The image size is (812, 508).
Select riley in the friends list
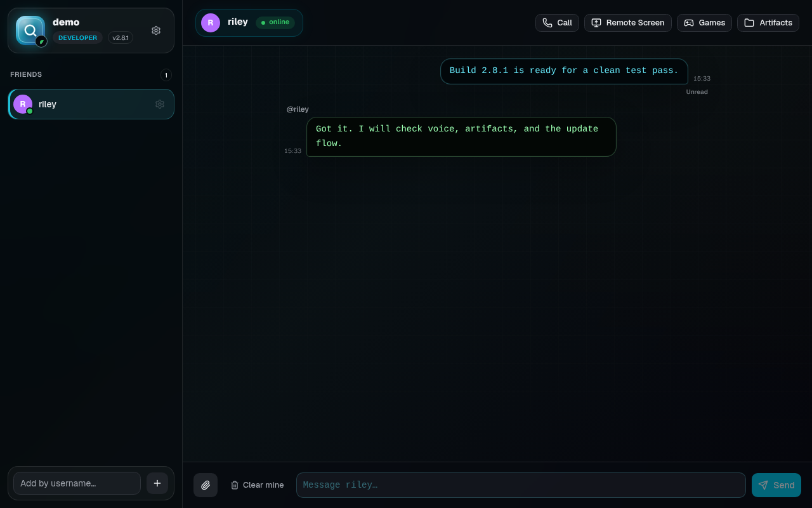(91, 104)
